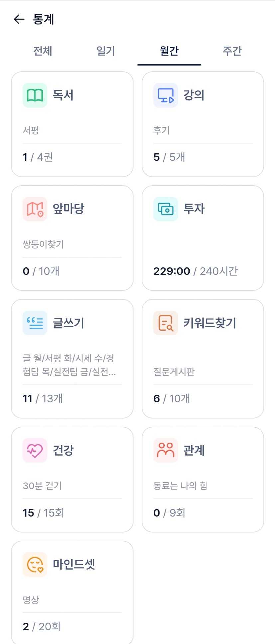Tap the back arrow icon
Image resolution: width=275 pixels, height=644 pixels.
19,19
